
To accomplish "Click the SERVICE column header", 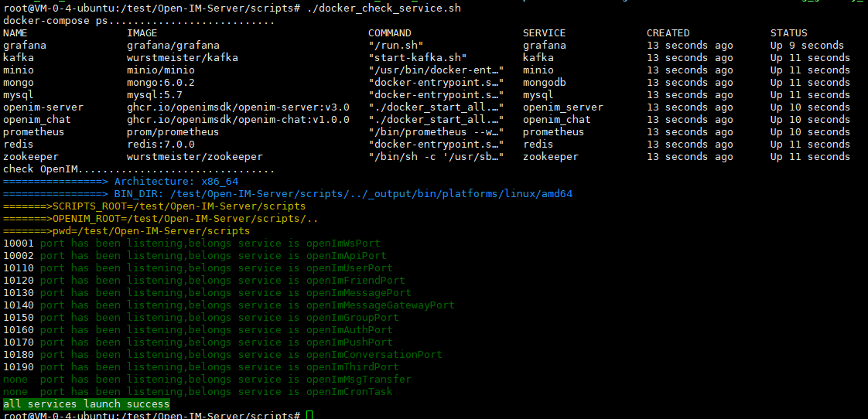I will pos(544,33).
